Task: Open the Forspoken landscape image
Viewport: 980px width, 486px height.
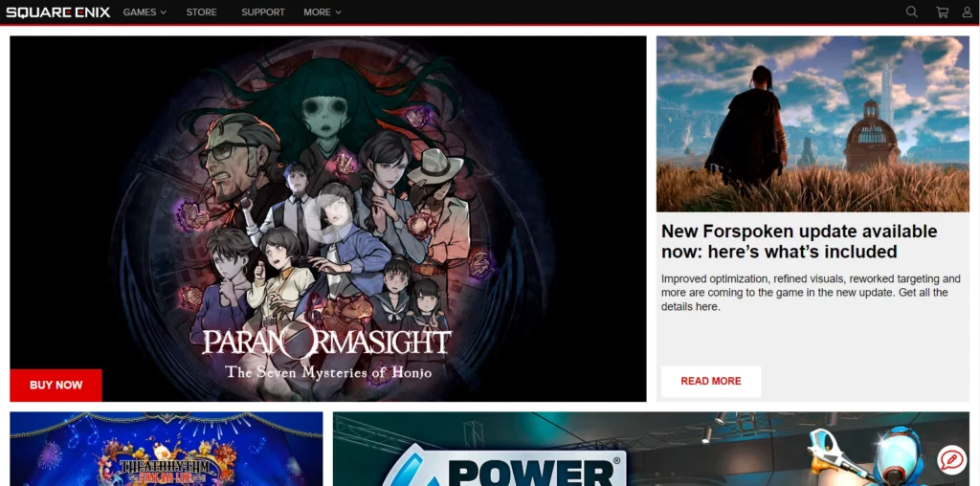Action: 813,123
